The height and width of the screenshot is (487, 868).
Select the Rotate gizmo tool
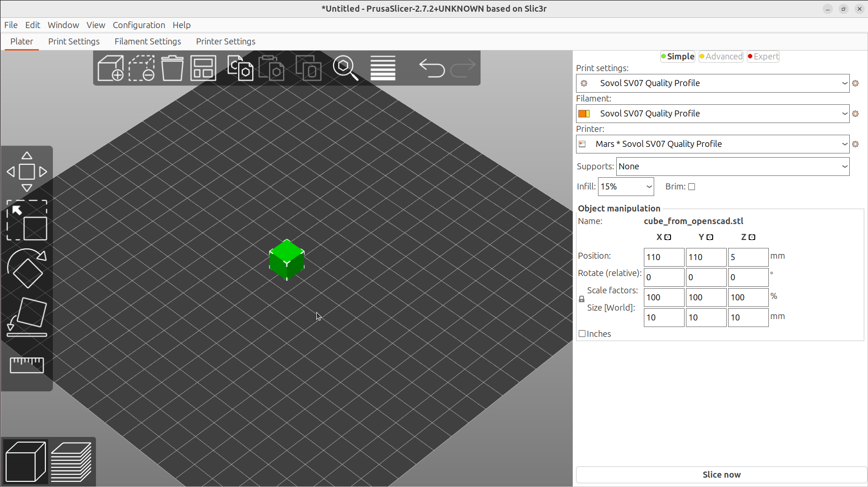(27, 269)
